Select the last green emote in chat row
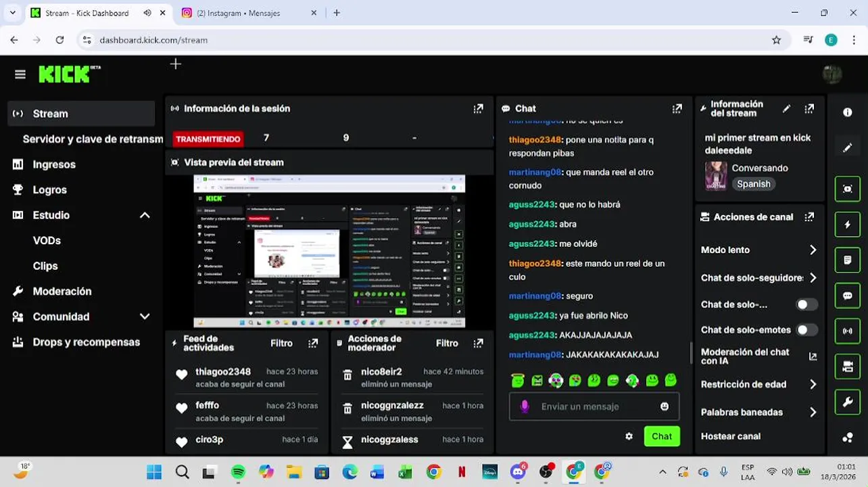868x487 pixels. click(x=671, y=380)
